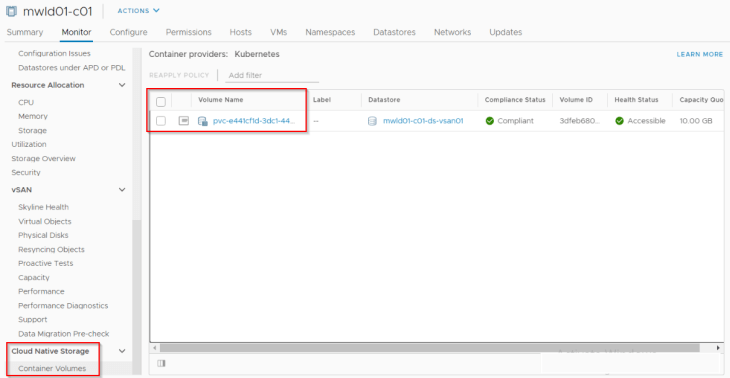Open the pvc-e441cf1d-3dc1-44 volume link
Image resolution: width=730 pixels, height=378 pixels.
coord(254,121)
